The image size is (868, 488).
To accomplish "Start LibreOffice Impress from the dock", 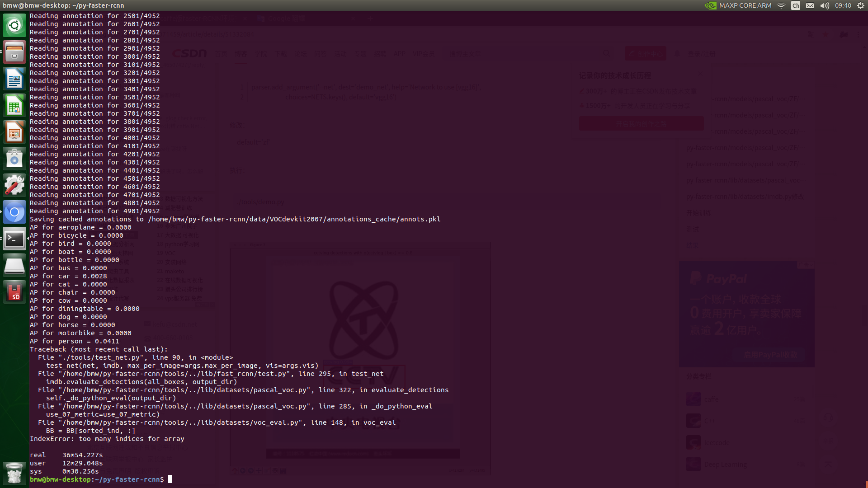I will tap(14, 132).
